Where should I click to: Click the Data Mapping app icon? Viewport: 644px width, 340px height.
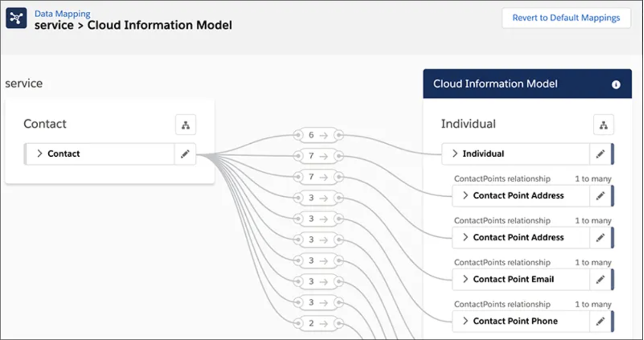click(17, 17)
